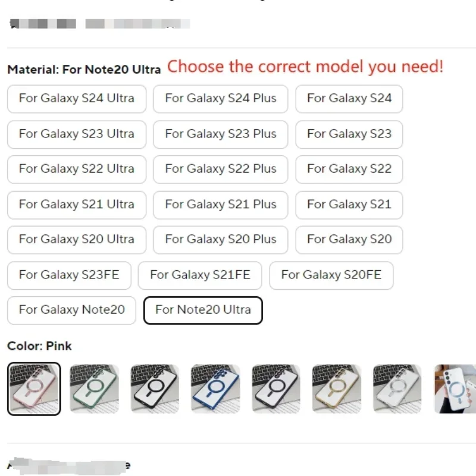
Task: Pick For Galaxy S23 Ultra model
Action: [77, 134]
